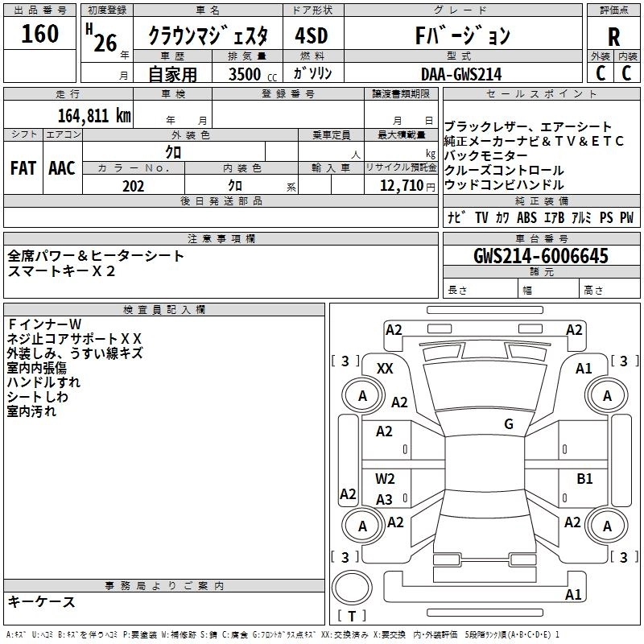Click the ナビ equipment label
The width and height of the screenshot is (644, 644).
coord(456,218)
